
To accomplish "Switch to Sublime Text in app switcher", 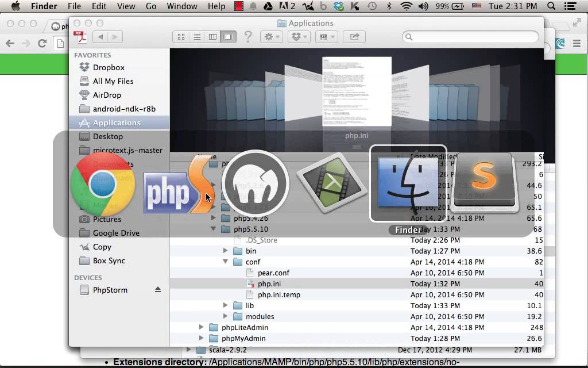I will click(485, 182).
